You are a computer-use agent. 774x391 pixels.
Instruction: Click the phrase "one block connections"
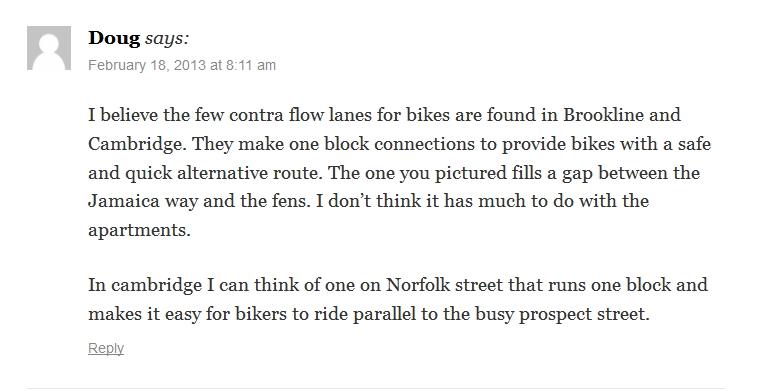[x=393, y=144]
